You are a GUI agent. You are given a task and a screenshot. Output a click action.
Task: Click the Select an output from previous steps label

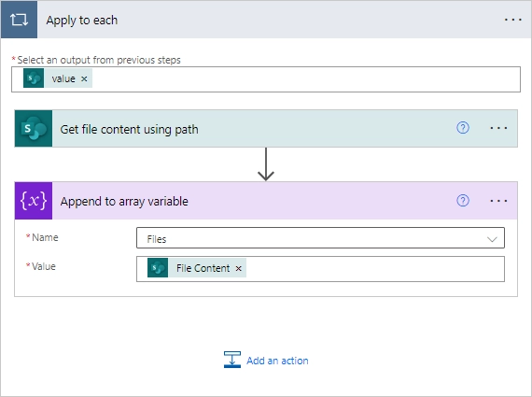click(x=99, y=60)
